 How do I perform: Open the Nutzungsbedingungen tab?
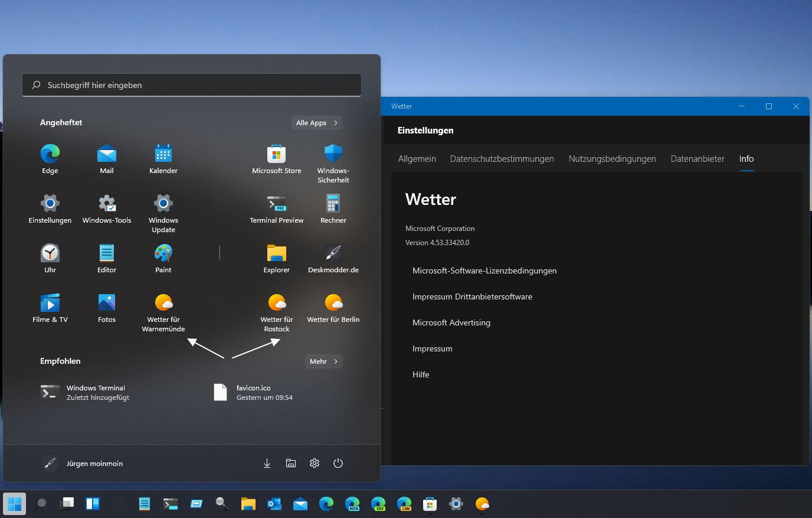coord(613,159)
